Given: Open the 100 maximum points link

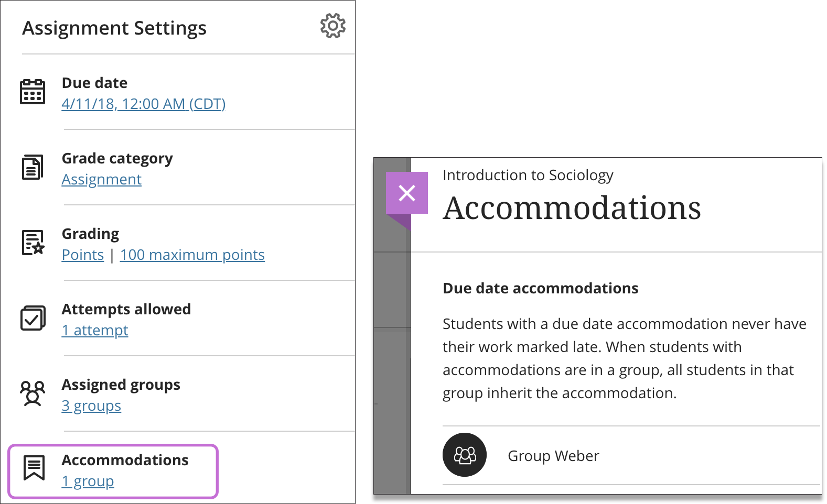Looking at the screenshot, I should [192, 255].
